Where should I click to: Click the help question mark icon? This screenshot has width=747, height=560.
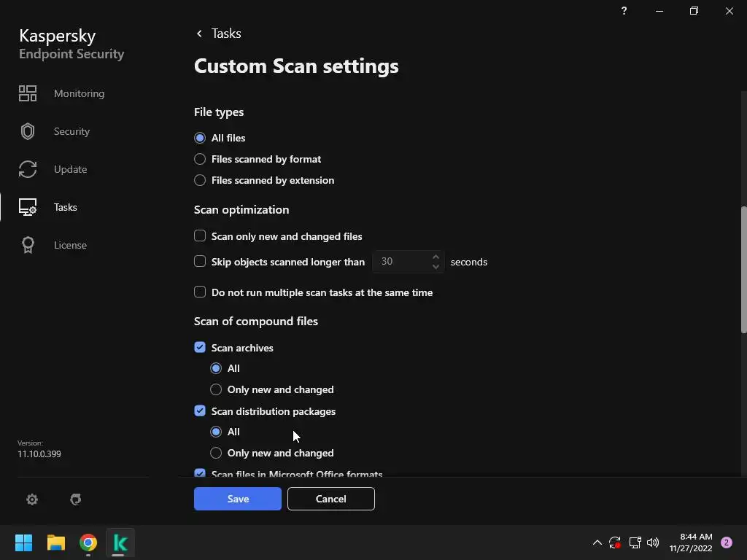624,10
